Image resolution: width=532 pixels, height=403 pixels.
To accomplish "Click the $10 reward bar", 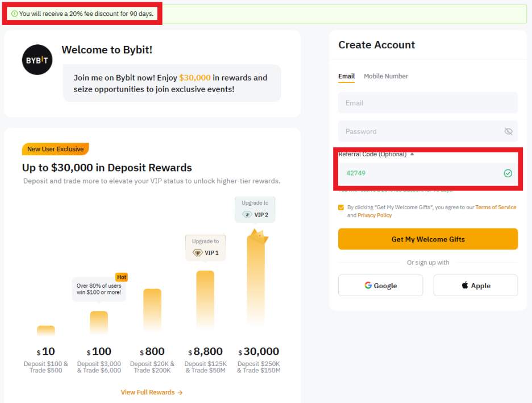I will pos(46,331).
